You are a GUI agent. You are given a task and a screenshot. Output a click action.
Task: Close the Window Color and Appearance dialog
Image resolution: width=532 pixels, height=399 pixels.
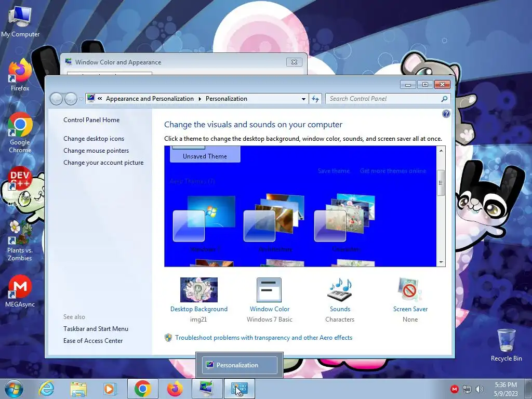(x=294, y=62)
